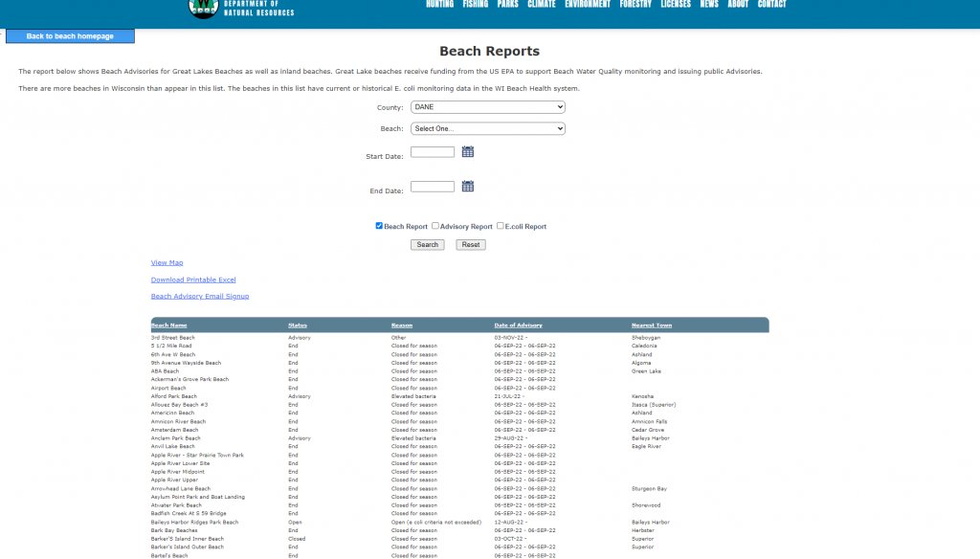Select the '5 1/2 Mile Road' entry
Screen dimensions: 980x559
[x=171, y=346]
